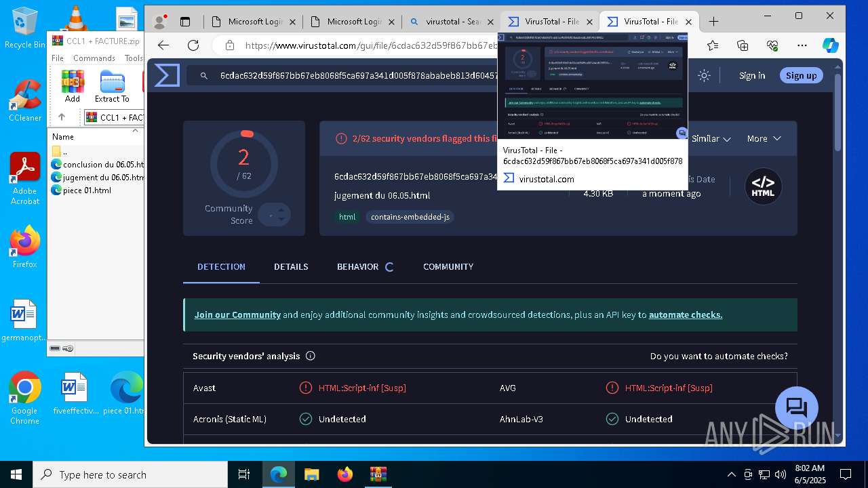The height and width of the screenshot is (488, 868).
Task: Click the site info padlock icon
Action: coord(230,45)
